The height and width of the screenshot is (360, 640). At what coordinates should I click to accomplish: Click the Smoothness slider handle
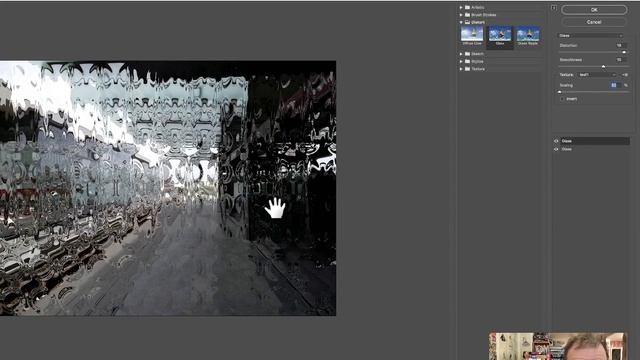coord(603,67)
